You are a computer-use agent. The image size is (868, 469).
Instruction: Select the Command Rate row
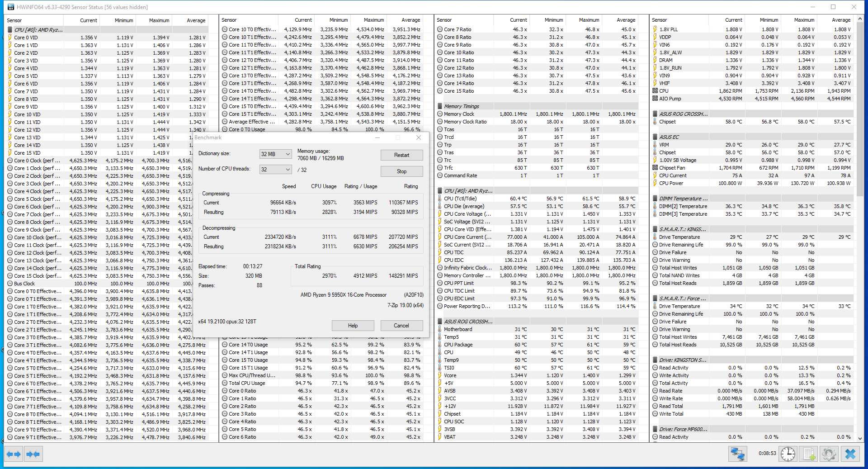(537, 175)
